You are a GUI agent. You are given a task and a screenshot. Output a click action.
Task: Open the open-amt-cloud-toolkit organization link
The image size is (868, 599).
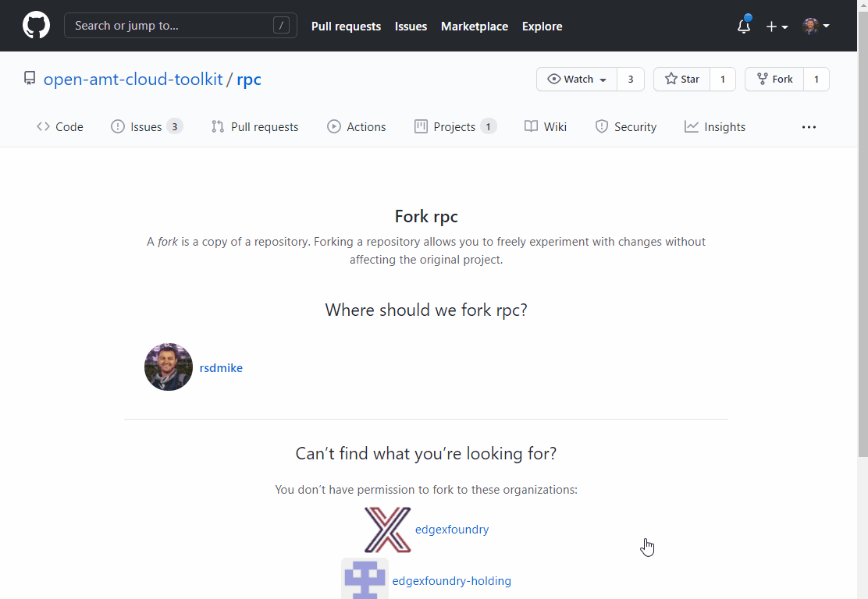[x=133, y=80]
